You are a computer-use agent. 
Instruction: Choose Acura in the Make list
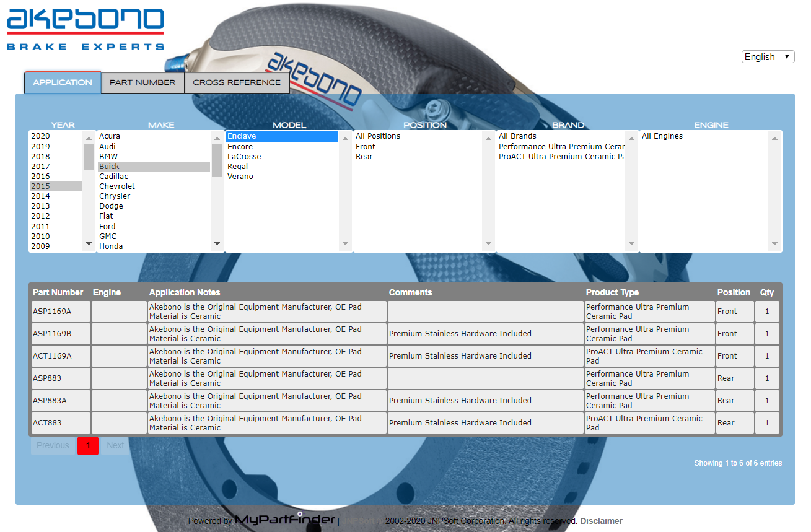click(x=154, y=136)
